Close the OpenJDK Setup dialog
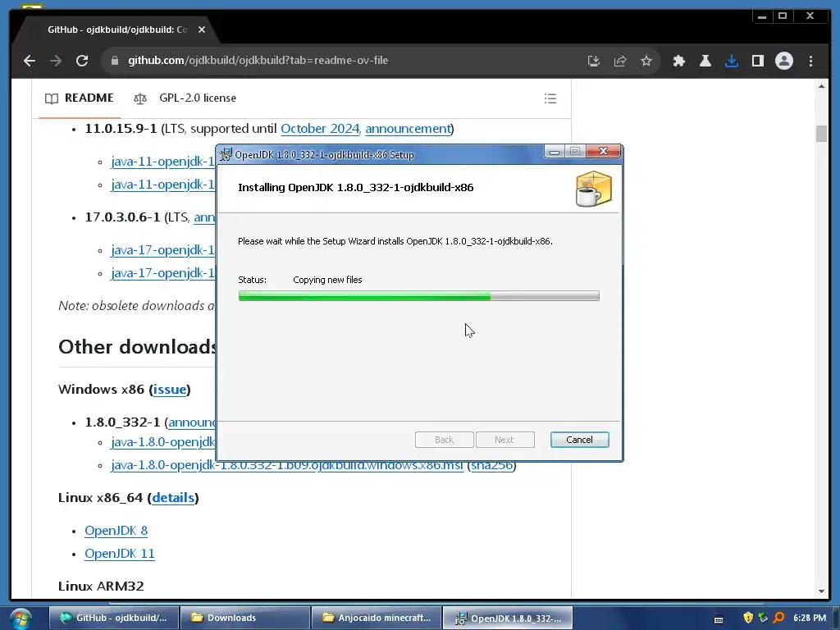Viewport: 840px width, 630px height. (603, 151)
